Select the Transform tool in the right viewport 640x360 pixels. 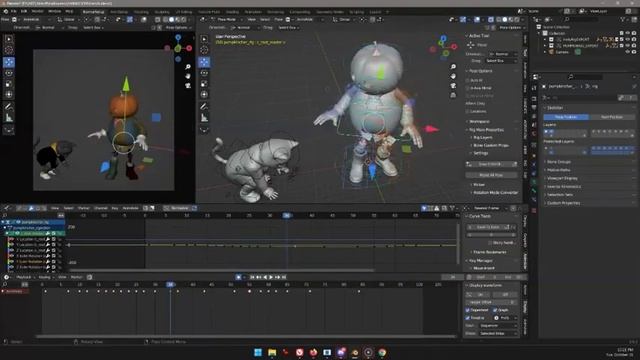204,94
